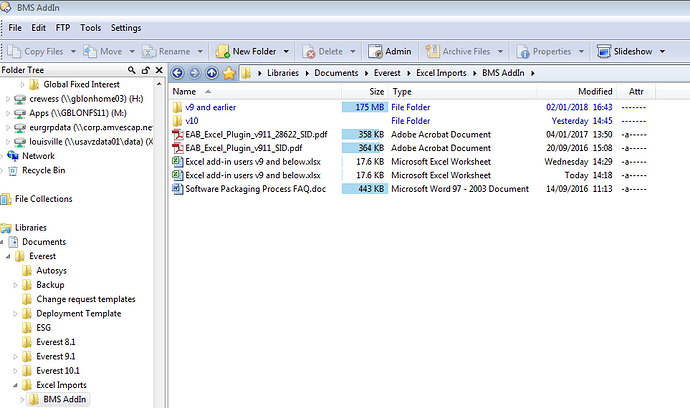
Task: Select the Excel add-in users file modified Wednesday
Action: tap(253, 162)
